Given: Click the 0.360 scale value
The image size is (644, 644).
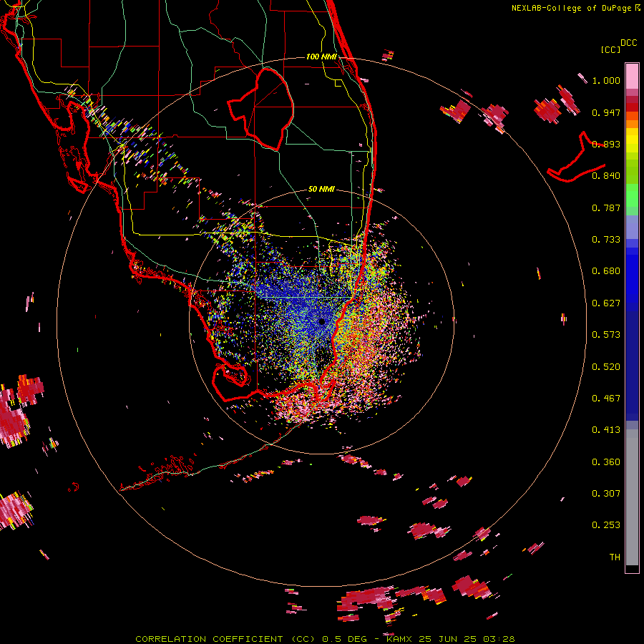Looking at the screenshot, I should pyautogui.click(x=606, y=462).
